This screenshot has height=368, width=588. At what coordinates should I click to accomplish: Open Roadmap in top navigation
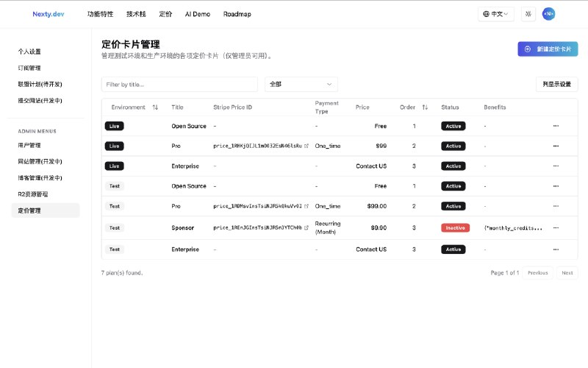(237, 14)
